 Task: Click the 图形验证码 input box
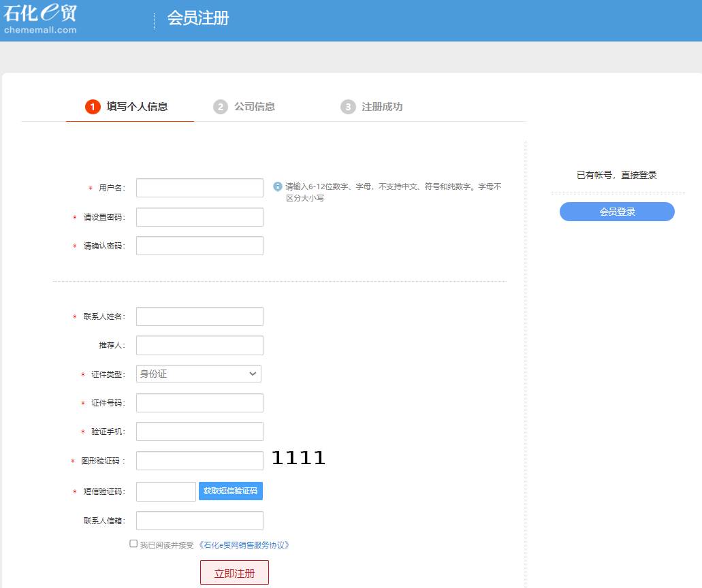coord(200,461)
